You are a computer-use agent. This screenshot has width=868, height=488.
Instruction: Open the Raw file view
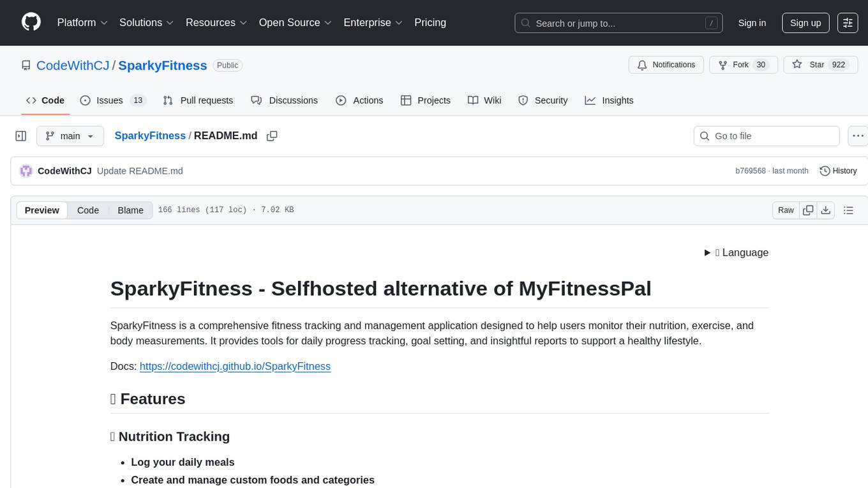[x=786, y=210]
